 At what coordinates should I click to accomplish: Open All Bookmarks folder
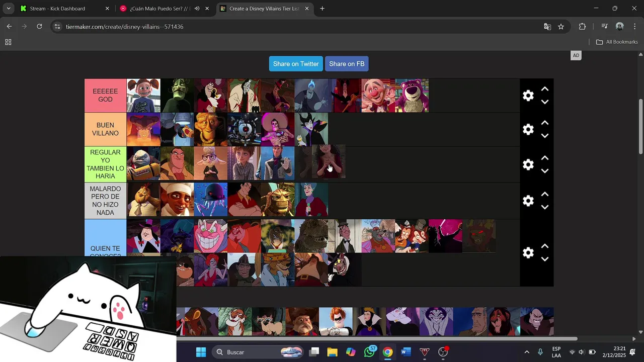coord(617,42)
